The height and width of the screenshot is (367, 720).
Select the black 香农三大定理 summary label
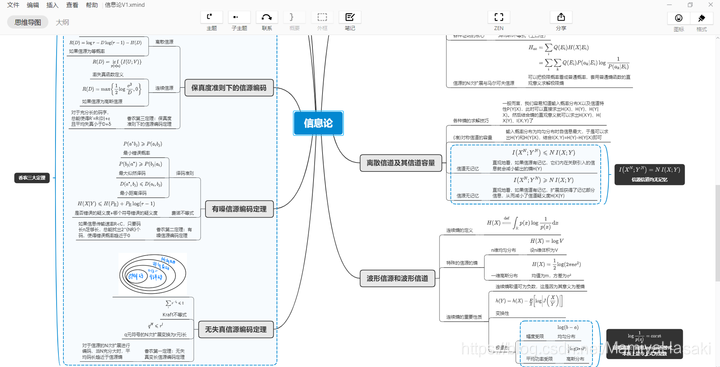pyautogui.click(x=32, y=178)
